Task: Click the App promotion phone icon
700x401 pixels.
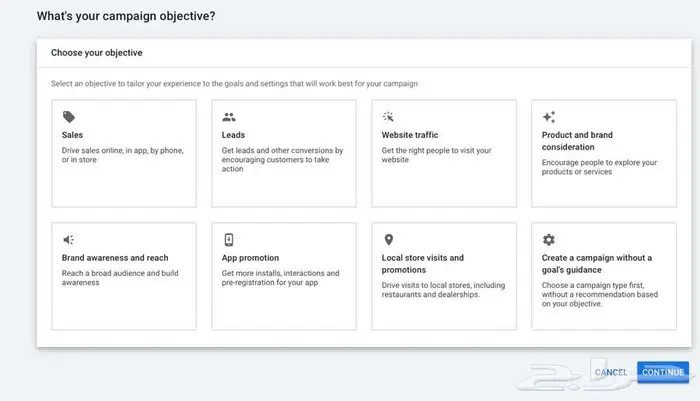Action: [x=229, y=240]
